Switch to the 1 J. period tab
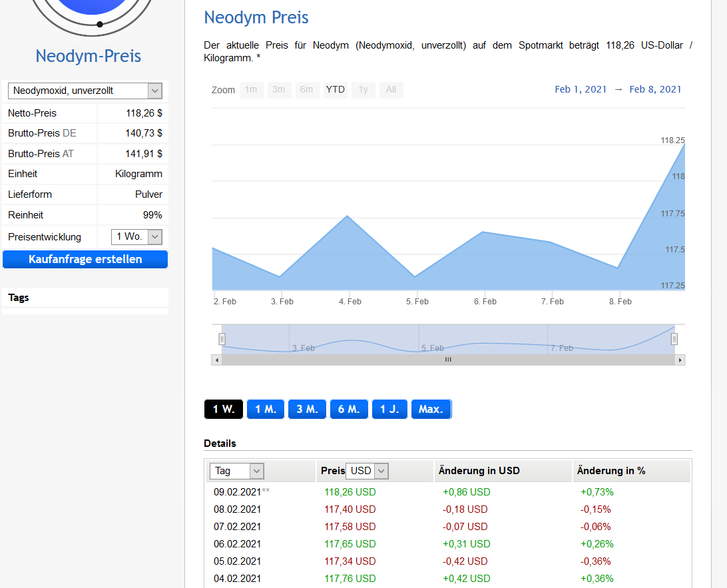The image size is (727, 588). (x=389, y=409)
